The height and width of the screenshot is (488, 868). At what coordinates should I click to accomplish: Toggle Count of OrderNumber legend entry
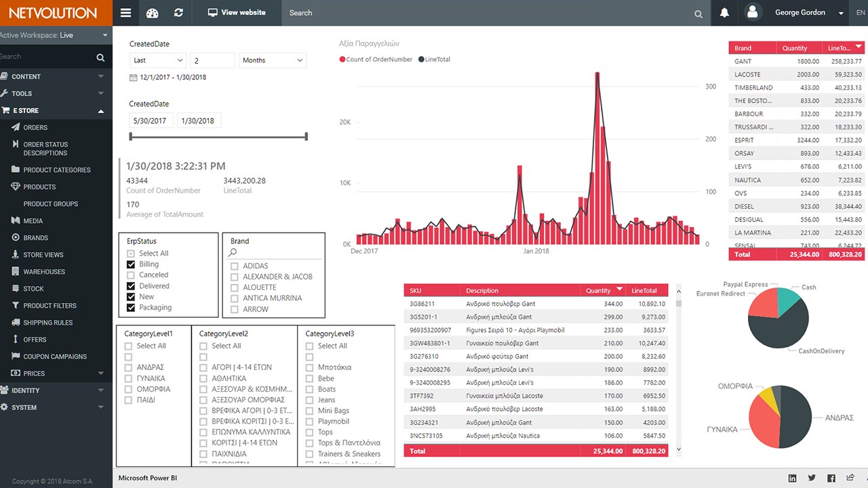coord(376,60)
